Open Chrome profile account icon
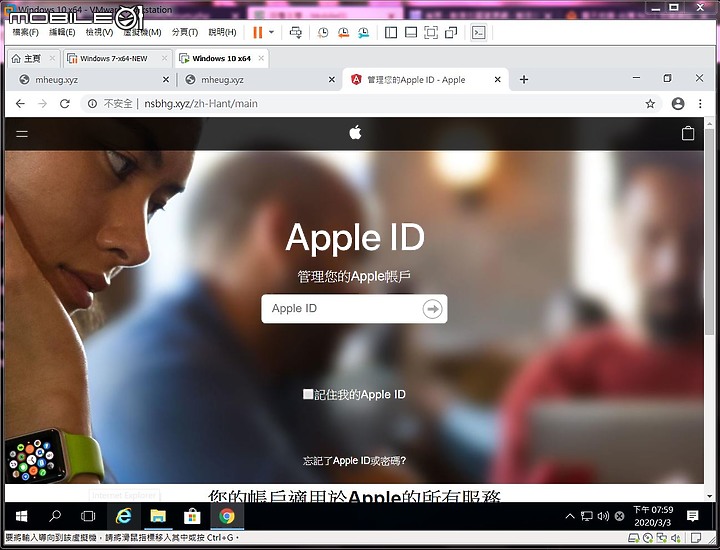 [678, 104]
